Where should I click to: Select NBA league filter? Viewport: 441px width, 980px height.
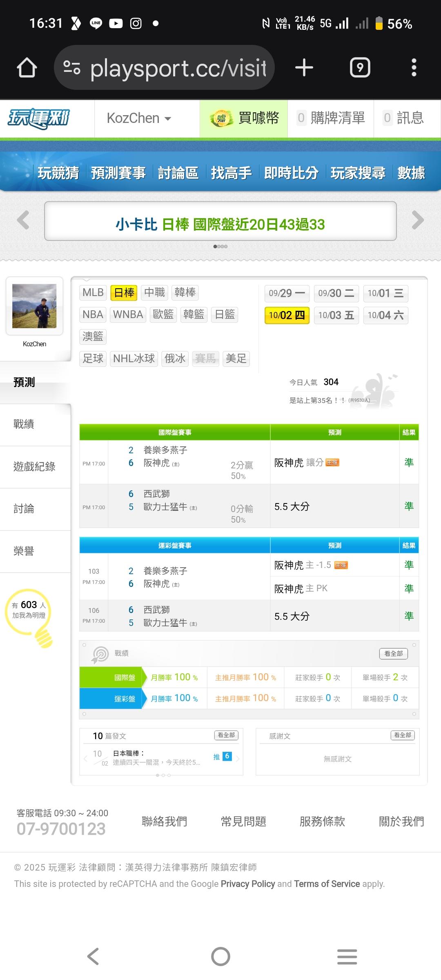[93, 314]
